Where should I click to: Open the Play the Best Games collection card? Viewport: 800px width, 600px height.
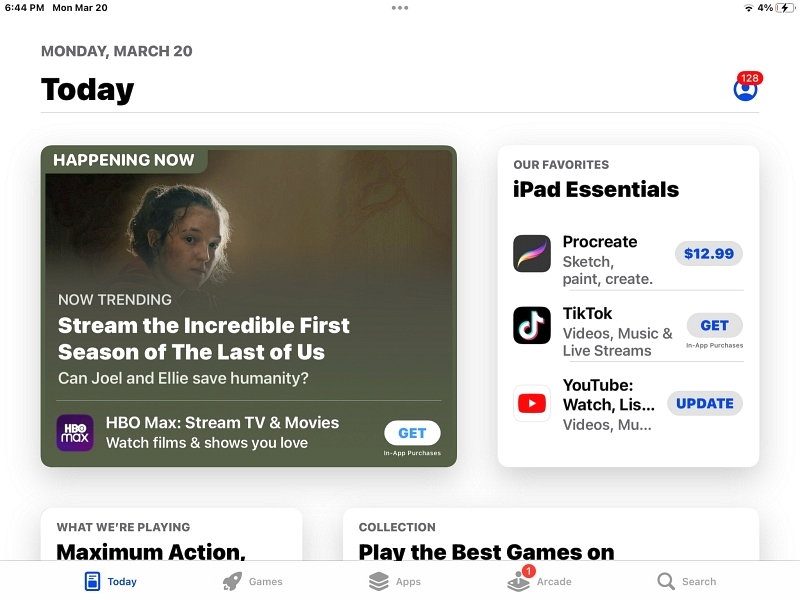tap(551, 534)
